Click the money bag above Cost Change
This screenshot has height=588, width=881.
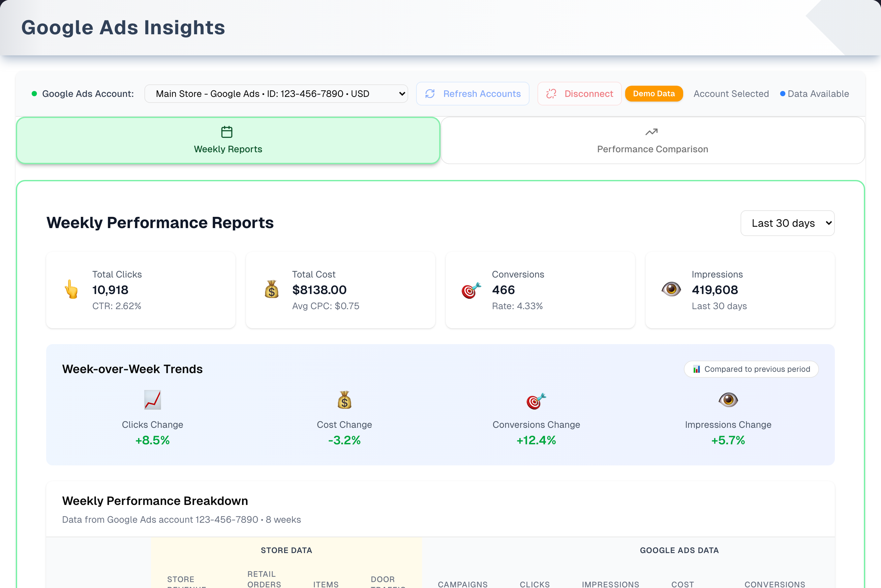344,400
